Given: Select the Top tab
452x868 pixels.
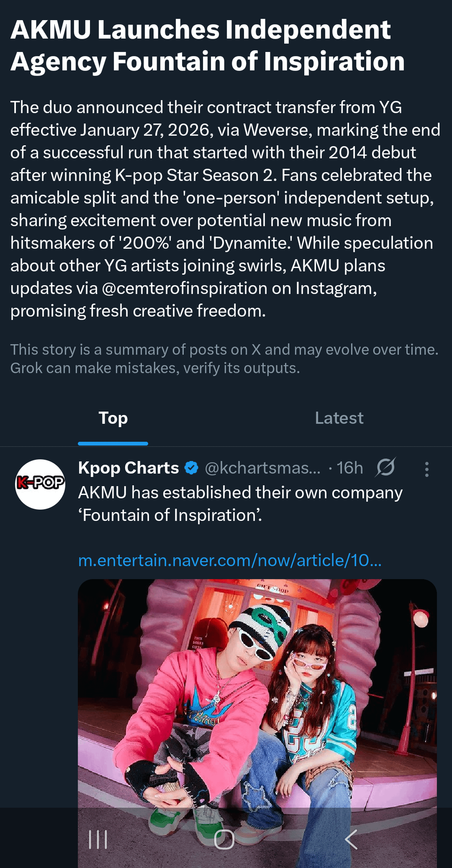Looking at the screenshot, I should point(113,418).
